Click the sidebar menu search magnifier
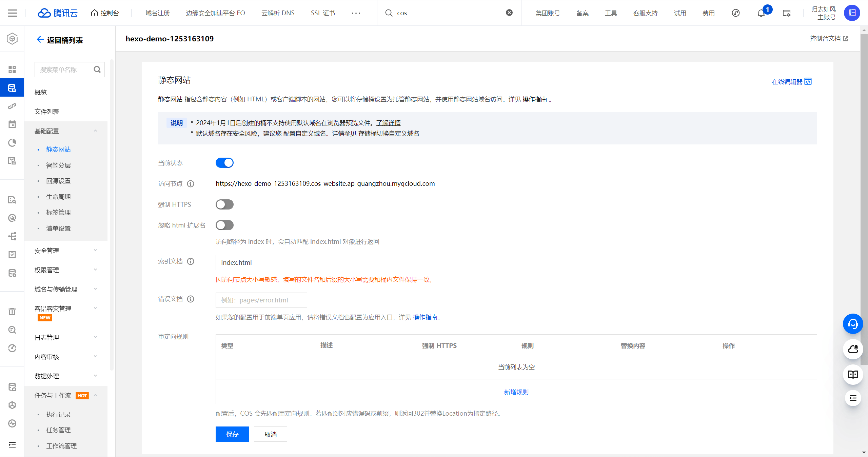Image resolution: width=868 pixels, height=457 pixels. click(97, 69)
